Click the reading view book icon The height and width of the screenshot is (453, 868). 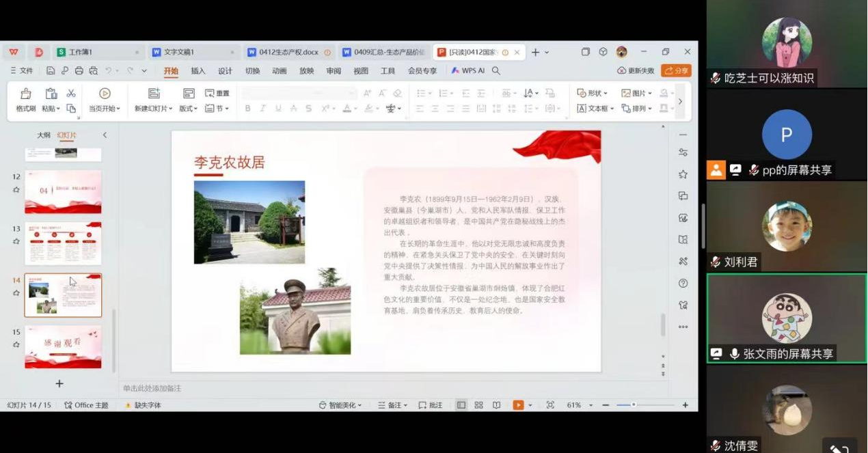pyautogui.click(x=496, y=405)
